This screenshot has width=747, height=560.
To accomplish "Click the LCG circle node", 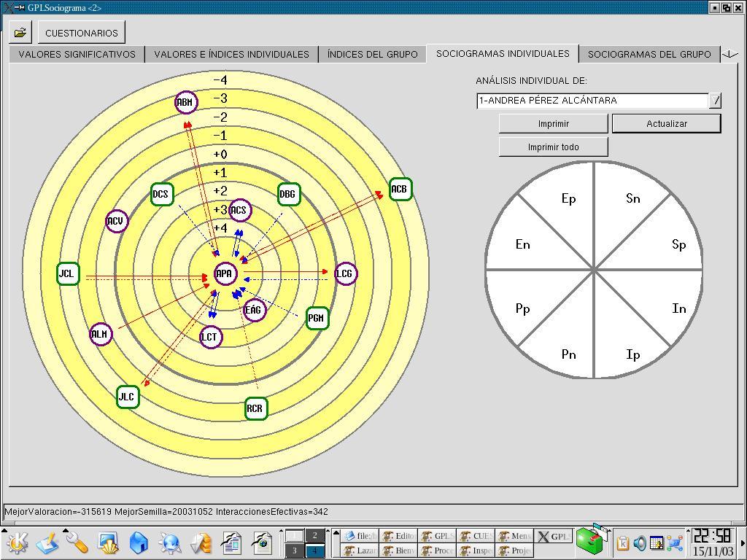I will tap(345, 274).
